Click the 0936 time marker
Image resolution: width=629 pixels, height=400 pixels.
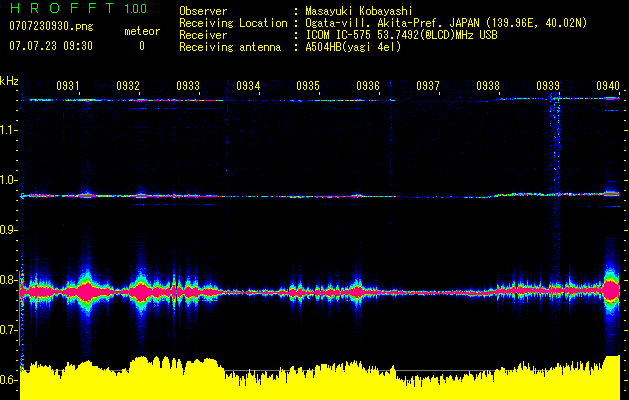[x=368, y=85]
